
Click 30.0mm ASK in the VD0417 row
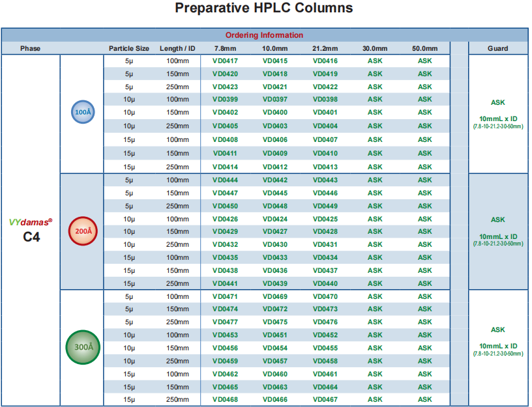(x=375, y=61)
